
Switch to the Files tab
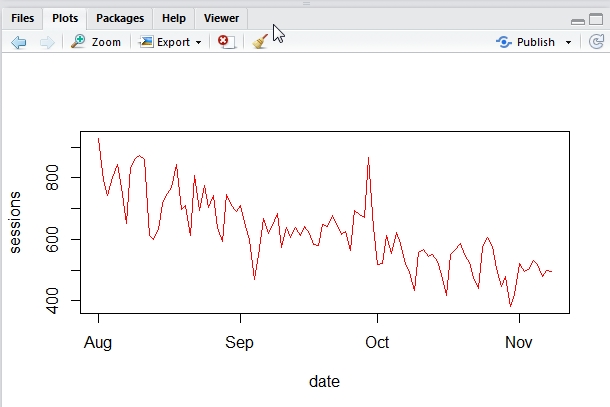[23, 18]
